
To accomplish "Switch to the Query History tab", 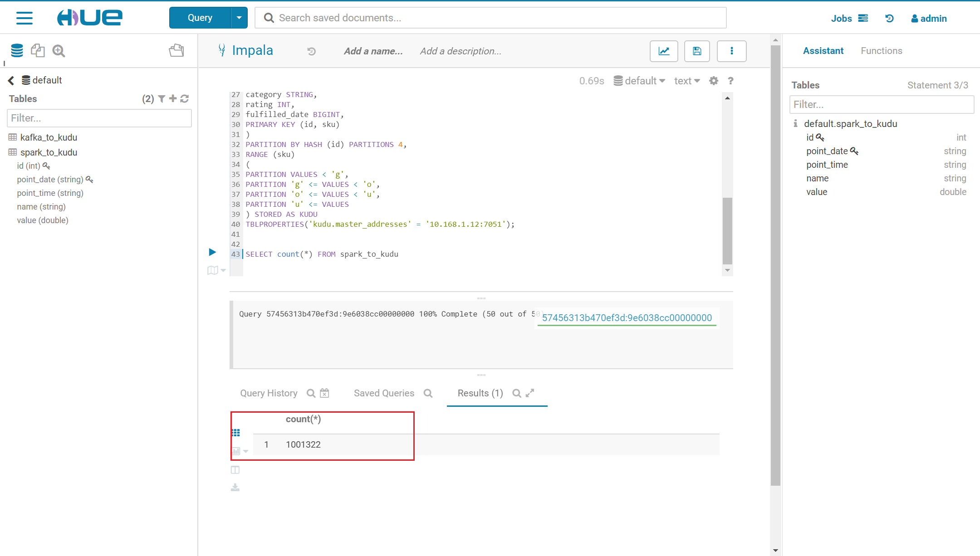I will tap(269, 393).
